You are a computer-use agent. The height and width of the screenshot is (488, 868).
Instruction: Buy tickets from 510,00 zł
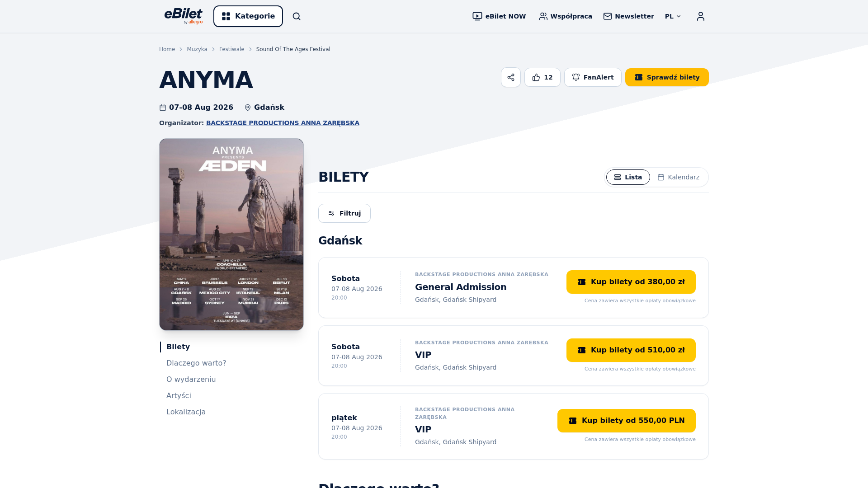(631, 350)
